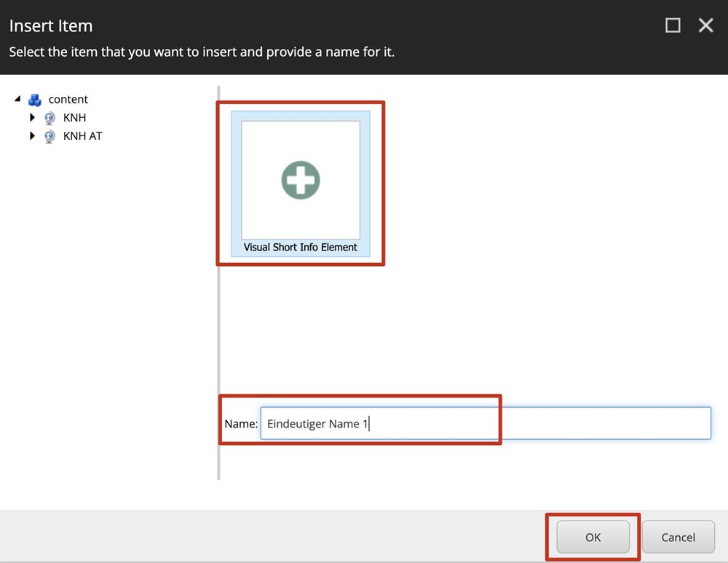728x563 pixels.
Task: Select the content root item in tree
Action: coord(68,100)
